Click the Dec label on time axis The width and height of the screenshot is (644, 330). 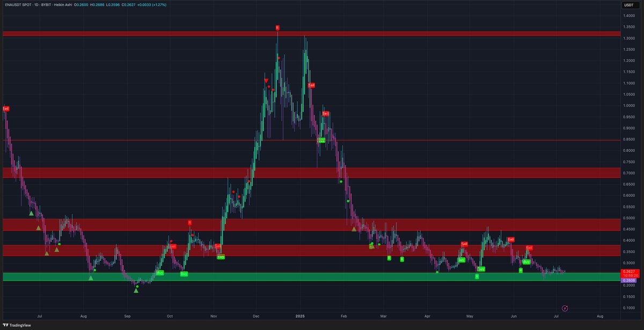point(256,317)
